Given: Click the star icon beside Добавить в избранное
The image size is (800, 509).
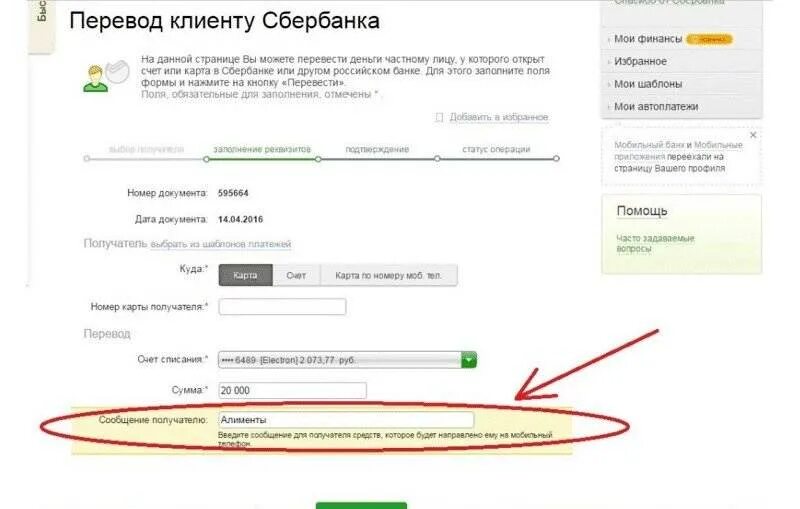Looking at the screenshot, I should click(439, 117).
